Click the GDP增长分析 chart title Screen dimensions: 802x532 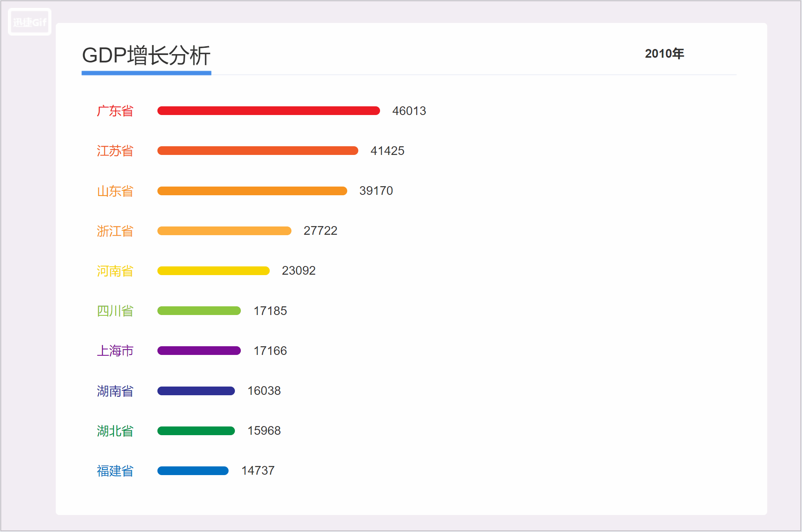coord(147,56)
